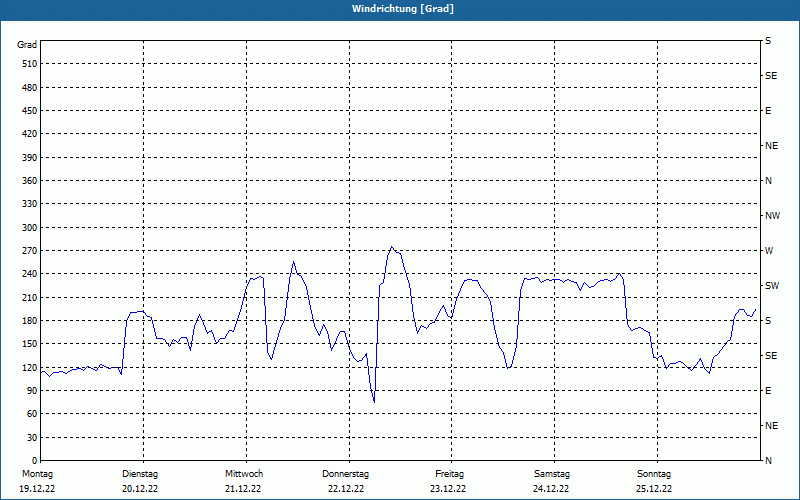Select the "510" value on the degree axis
The width and height of the screenshot is (800, 500).
30,64
